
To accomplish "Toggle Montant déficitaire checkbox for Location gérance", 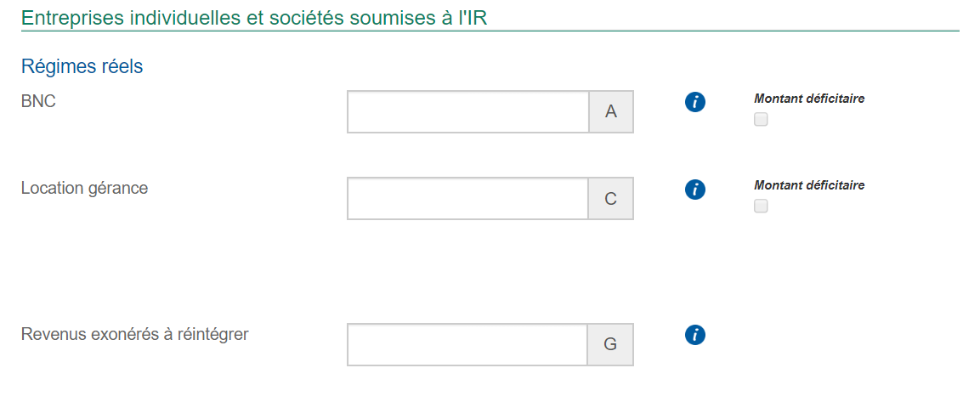I will [761, 206].
